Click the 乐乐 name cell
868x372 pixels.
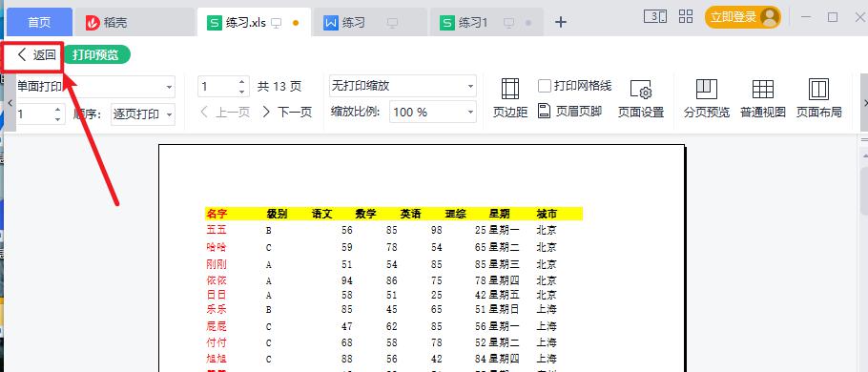pos(217,309)
